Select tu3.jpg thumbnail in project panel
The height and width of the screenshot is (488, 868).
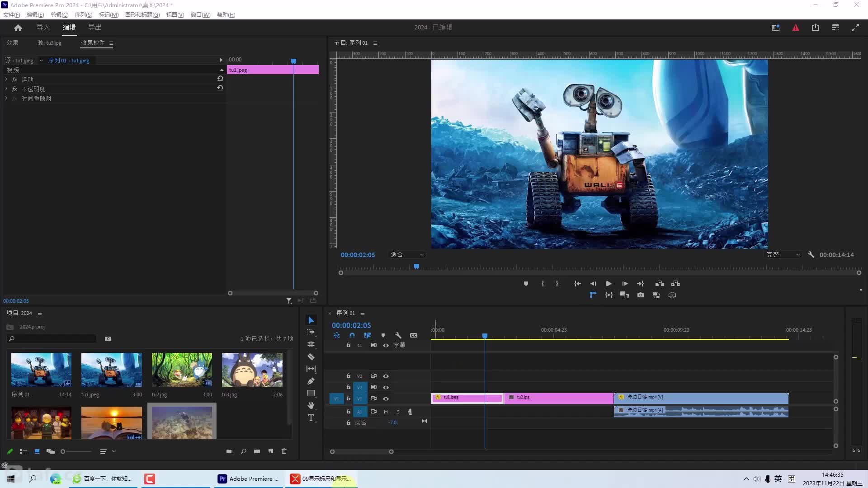coord(252,370)
